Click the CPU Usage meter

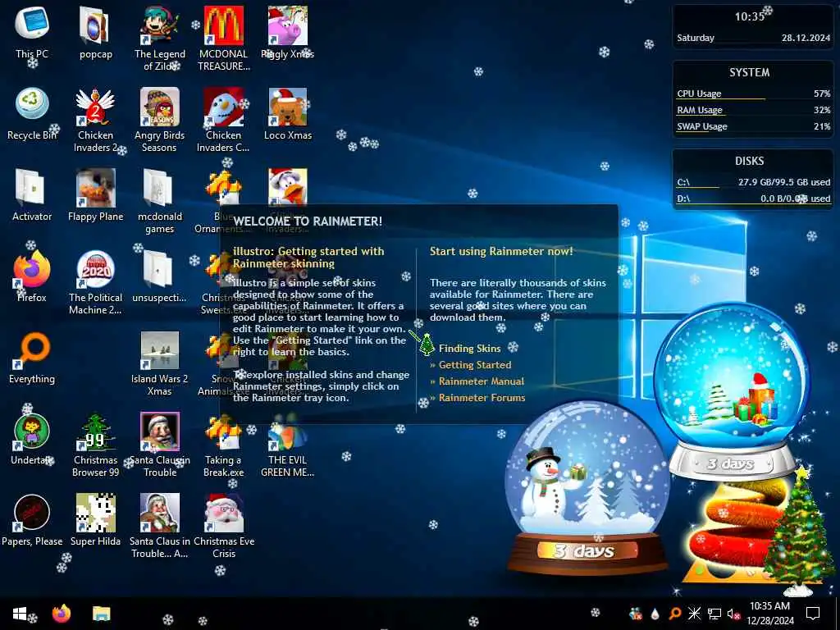click(x=753, y=94)
